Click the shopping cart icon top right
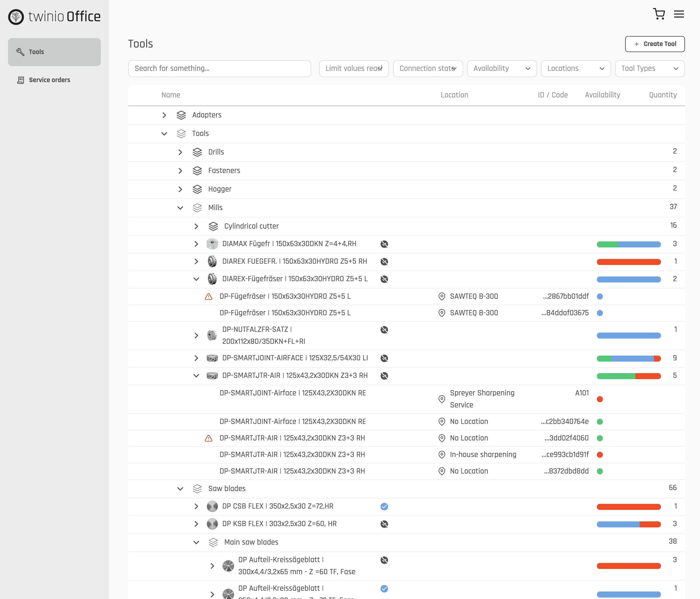The image size is (700, 599). pyautogui.click(x=659, y=14)
